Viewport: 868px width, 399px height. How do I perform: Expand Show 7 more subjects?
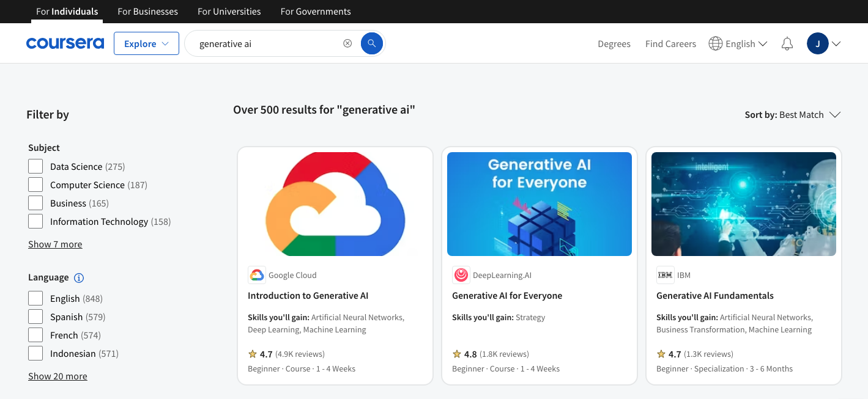(x=55, y=244)
